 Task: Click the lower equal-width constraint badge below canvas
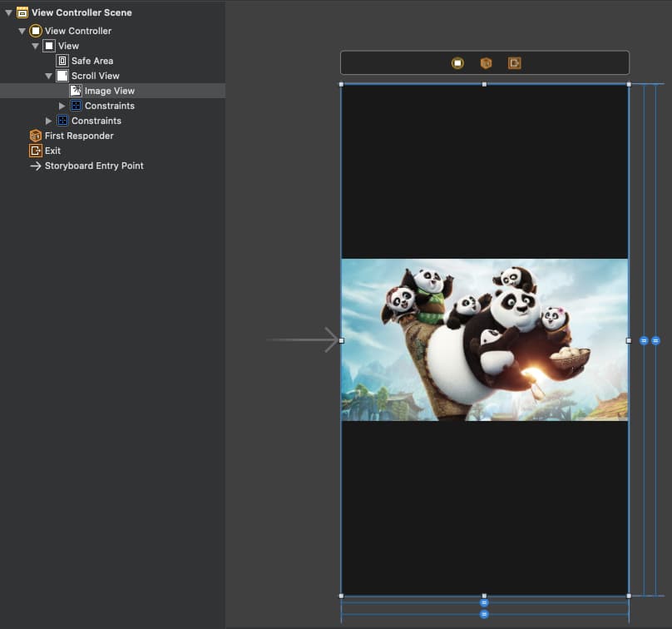[484, 614]
